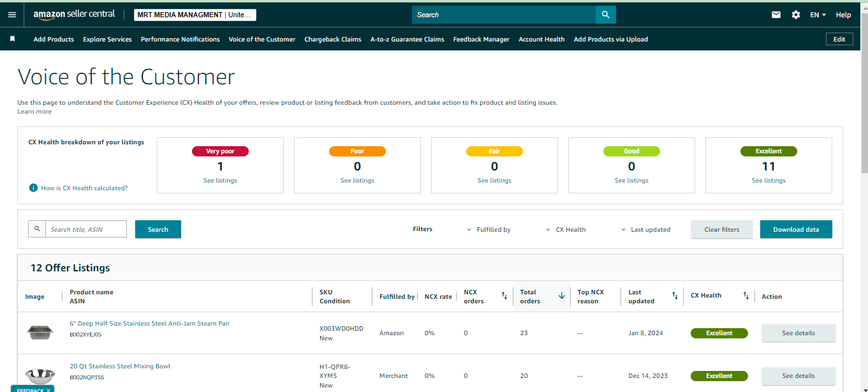Open A-to-z Guarantee Claims
Screen dimensions: 868x392
pyautogui.click(x=407, y=39)
